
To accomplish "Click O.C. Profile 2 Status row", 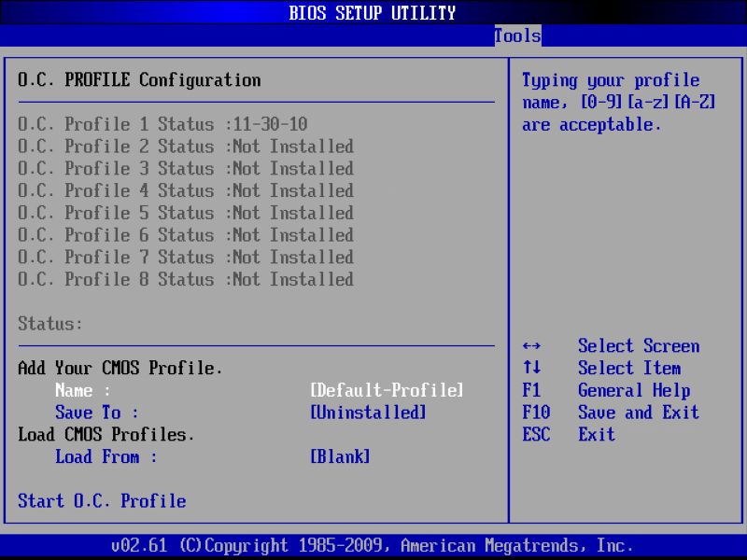I will point(186,147).
